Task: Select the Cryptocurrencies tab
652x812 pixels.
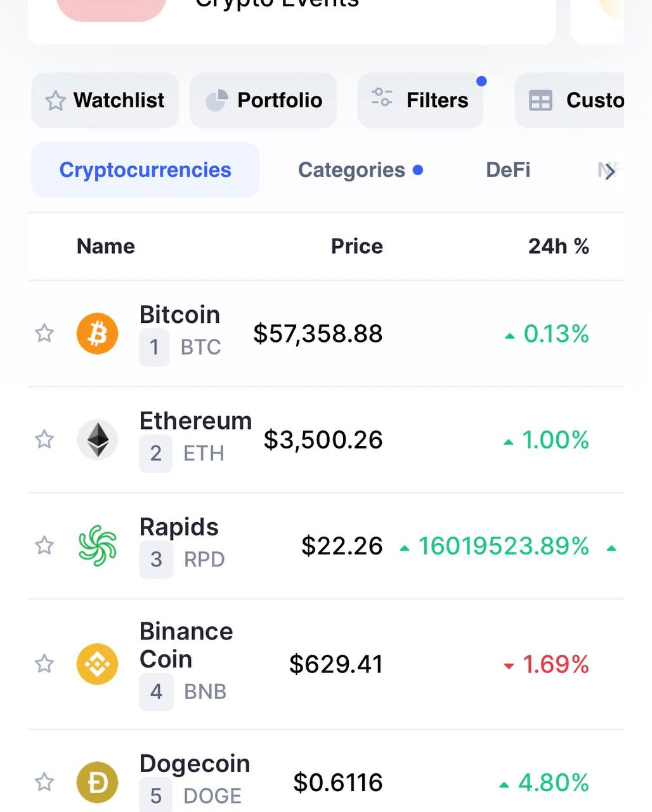Action: [145, 170]
